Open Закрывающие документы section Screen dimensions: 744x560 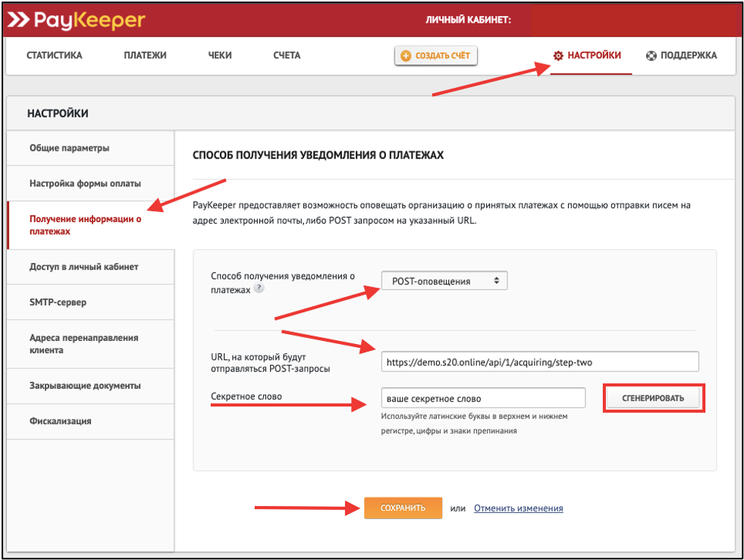(90, 386)
